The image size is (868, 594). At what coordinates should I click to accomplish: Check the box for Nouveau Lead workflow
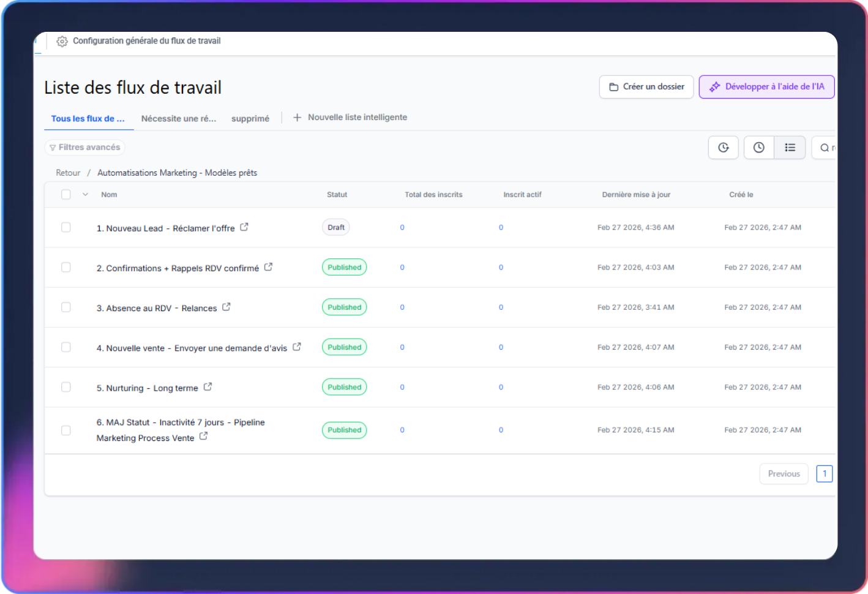coord(66,227)
